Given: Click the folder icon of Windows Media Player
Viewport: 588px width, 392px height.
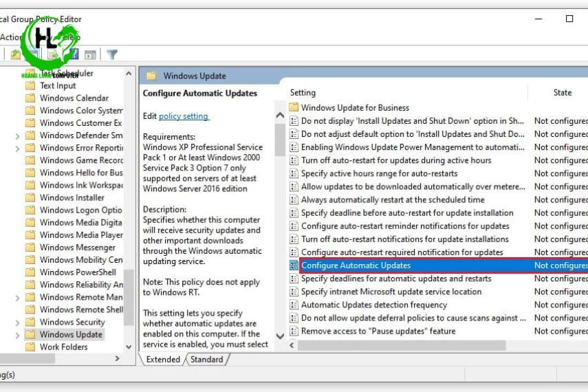Looking at the screenshot, I should [x=30, y=235].
